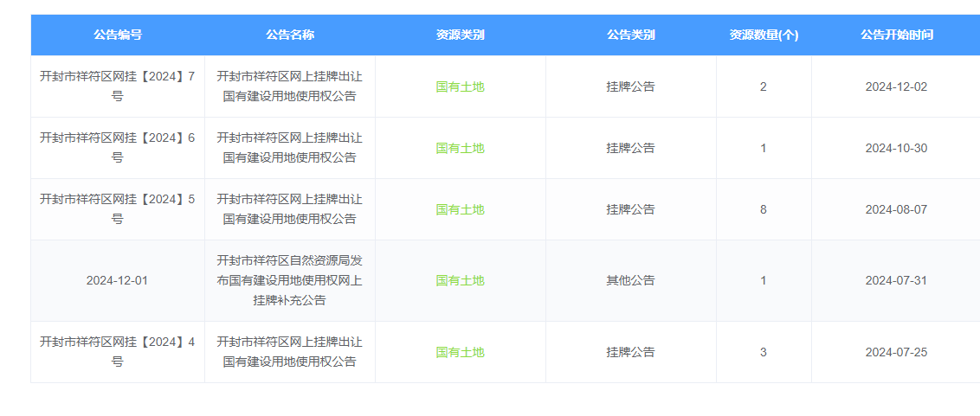Viewport: 980px width, 416px height.
Task: Click the start date 2024-07-31
Action: (896, 280)
